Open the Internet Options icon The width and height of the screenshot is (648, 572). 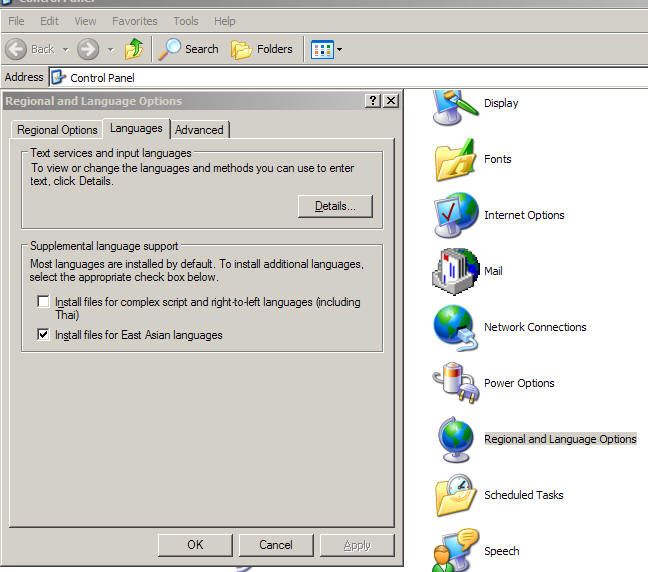455,215
